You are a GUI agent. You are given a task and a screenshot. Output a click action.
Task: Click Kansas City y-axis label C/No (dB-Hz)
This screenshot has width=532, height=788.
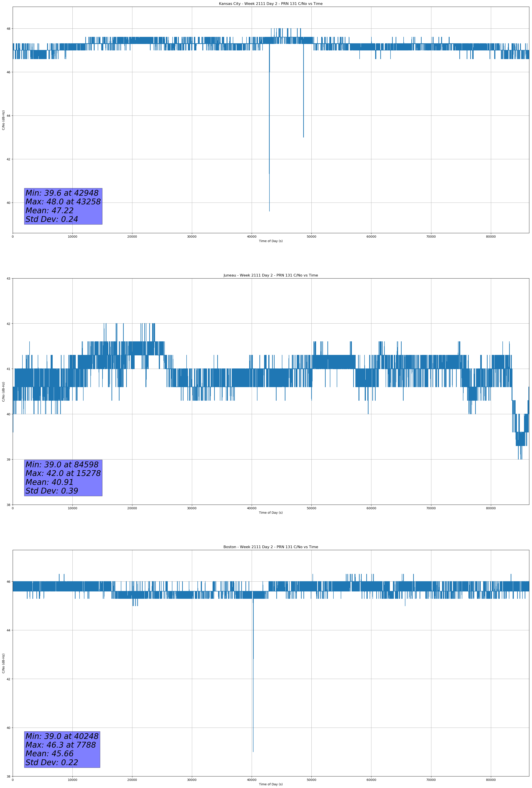[x=3, y=120]
